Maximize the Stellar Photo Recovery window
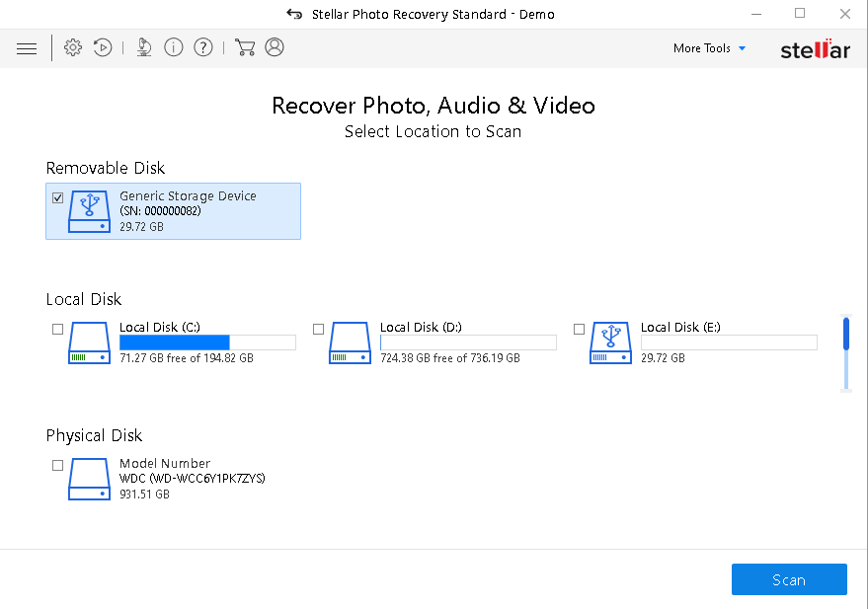868x609 pixels. [800, 13]
